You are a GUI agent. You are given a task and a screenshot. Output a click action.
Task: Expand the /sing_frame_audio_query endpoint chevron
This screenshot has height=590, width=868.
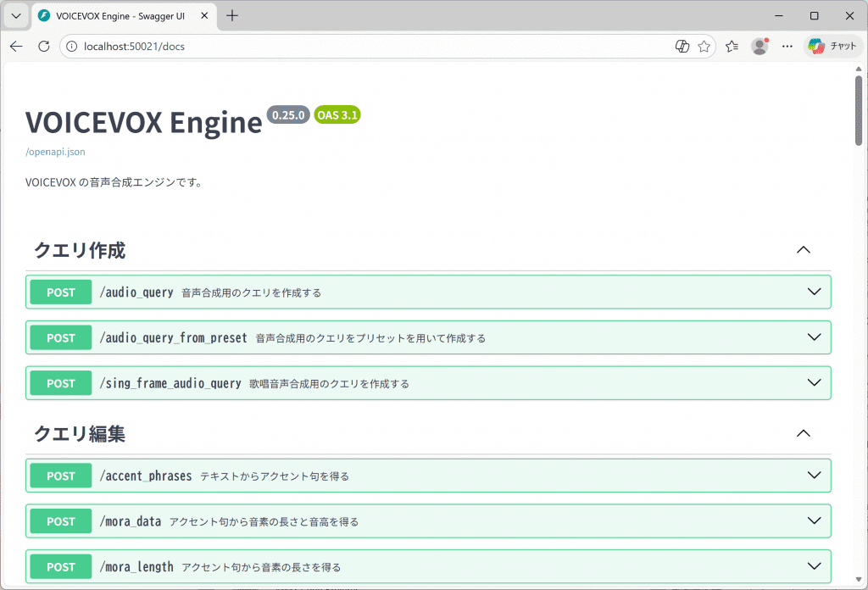click(814, 382)
